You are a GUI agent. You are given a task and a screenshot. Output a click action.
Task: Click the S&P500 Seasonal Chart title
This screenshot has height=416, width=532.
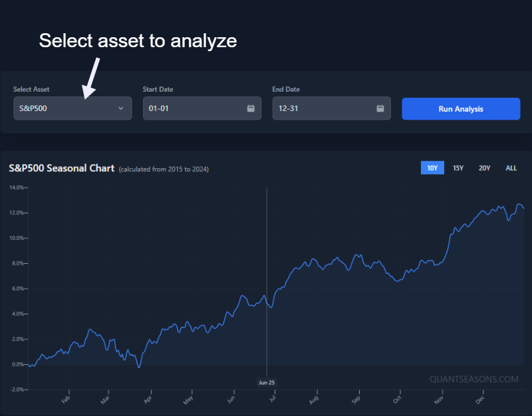[x=61, y=168]
